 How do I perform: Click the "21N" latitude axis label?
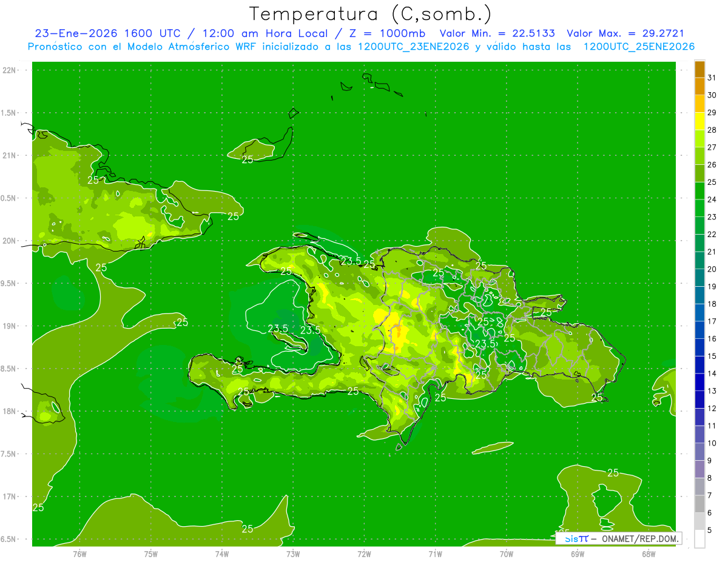pyautogui.click(x=8, y=156)
